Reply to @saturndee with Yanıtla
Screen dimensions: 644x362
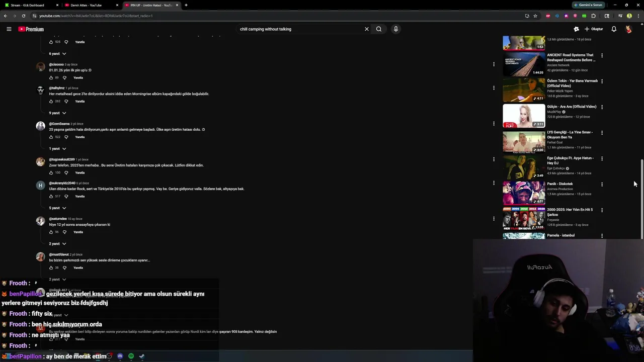pyautogui.click(x=78, y=232)
